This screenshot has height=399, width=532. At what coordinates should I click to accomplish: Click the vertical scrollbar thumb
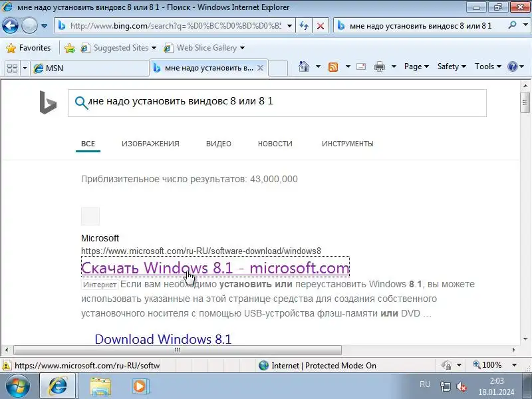pos(525,102)
